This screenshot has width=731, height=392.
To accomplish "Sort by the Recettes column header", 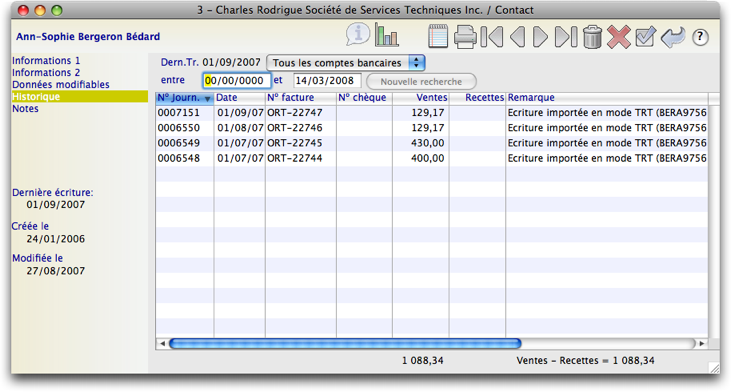I will [x=477, y=98].
